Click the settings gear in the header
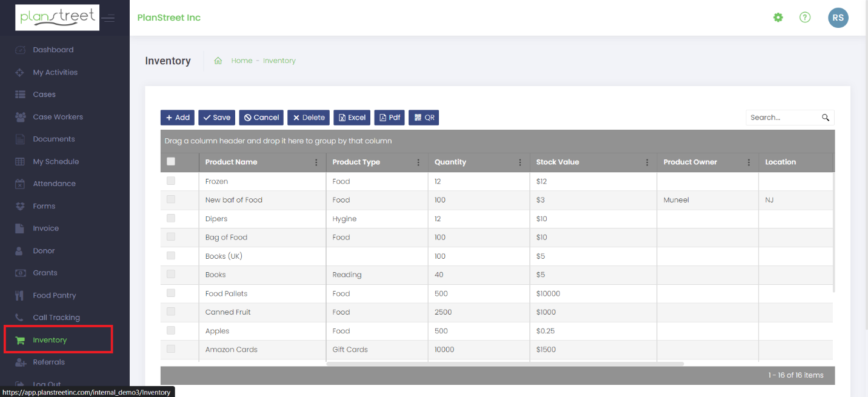The image size is (868, 397). coord(778,18)
